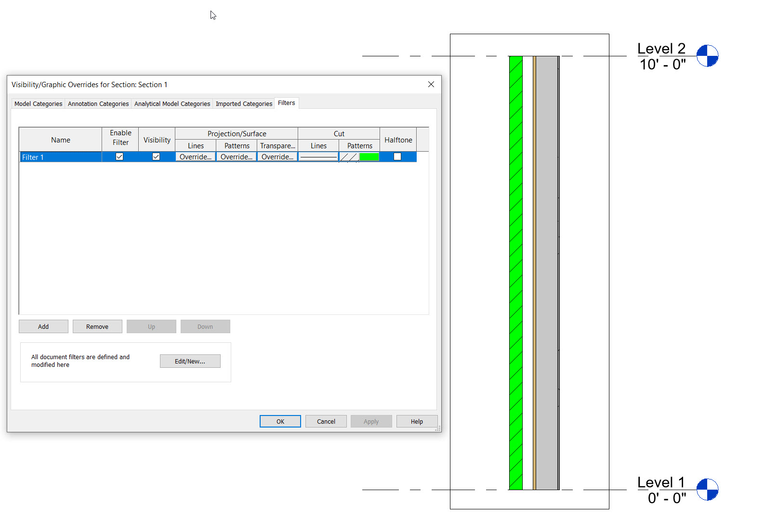Click the Apply button
The image size is (778, 532).
371,421
